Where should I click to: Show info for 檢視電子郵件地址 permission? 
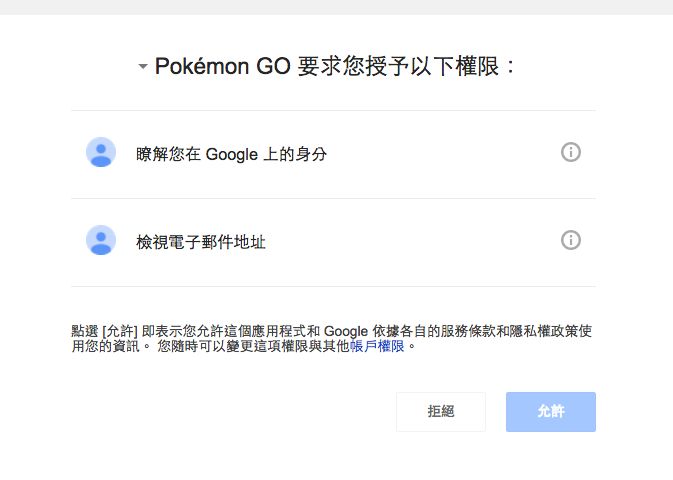click(571, 241)
